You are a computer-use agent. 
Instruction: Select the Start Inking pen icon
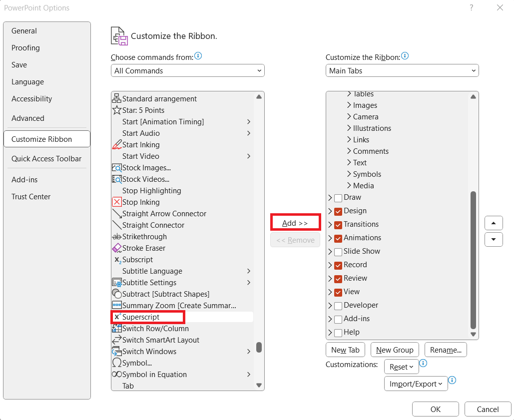(x=117, y=144)
